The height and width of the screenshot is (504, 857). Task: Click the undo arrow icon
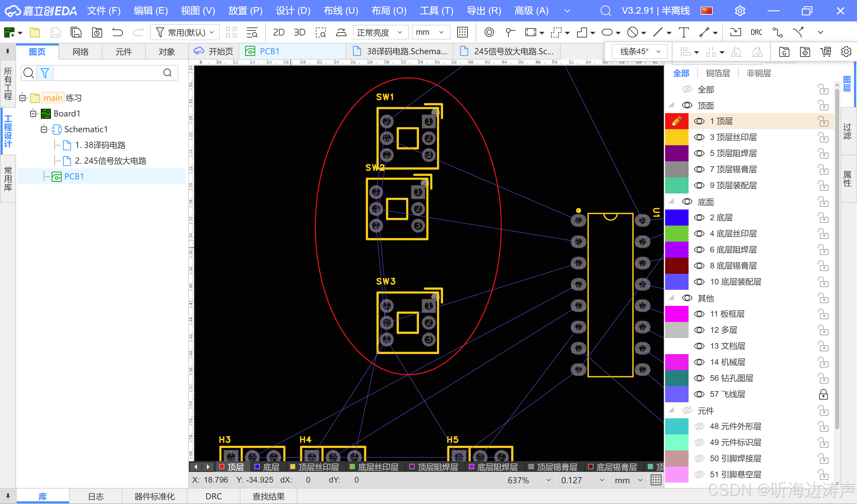coord(117,32)
